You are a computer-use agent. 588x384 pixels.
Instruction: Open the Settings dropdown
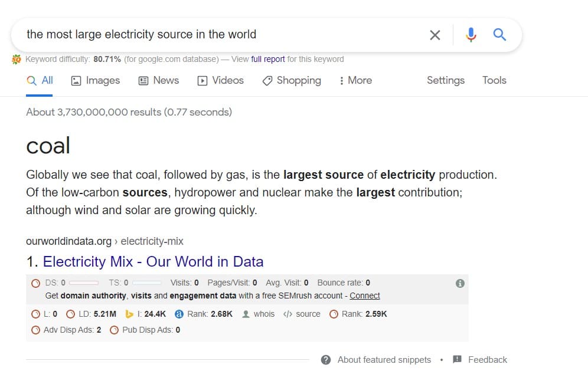coord(446,80)
